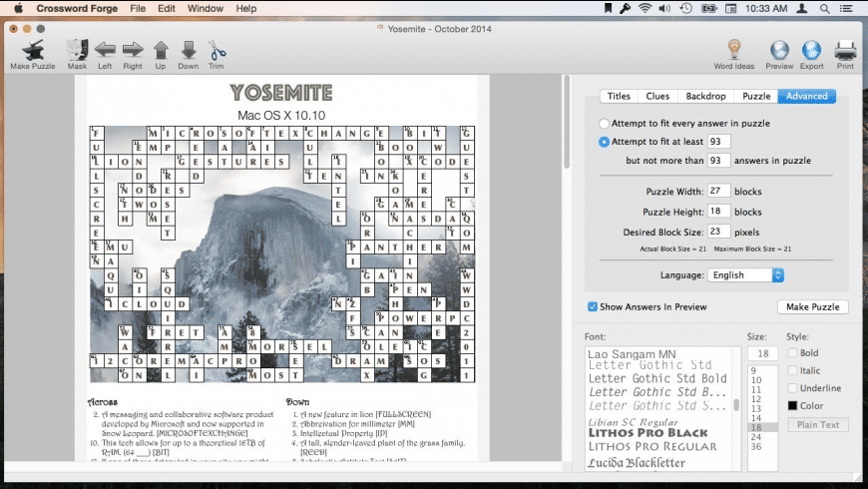
Task: Click the Desired Block Size field
Action: pos(718,233)
